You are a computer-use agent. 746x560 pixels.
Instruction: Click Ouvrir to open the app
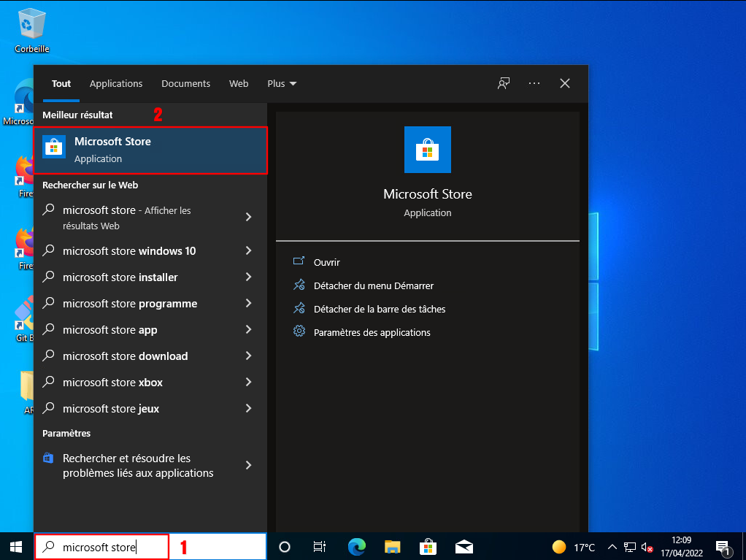point(326,262)
